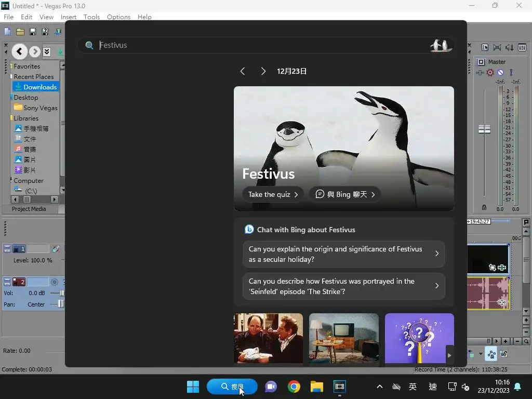Click the Take the quiz button
532x399 pixels.
(273, 194)
